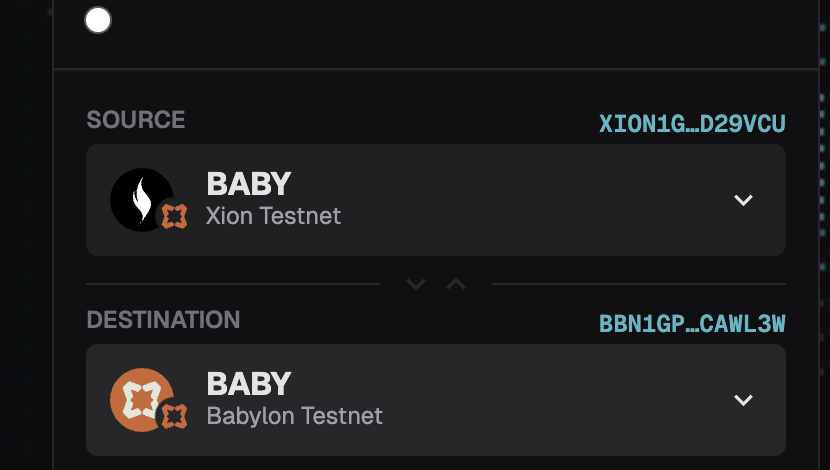Click the orange Babylon token logo
Screen dimensions: 830x470
(141, 400)
